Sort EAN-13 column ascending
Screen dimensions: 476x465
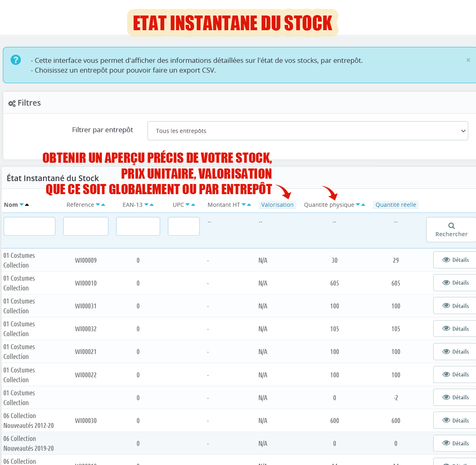[x=152, y=205]
